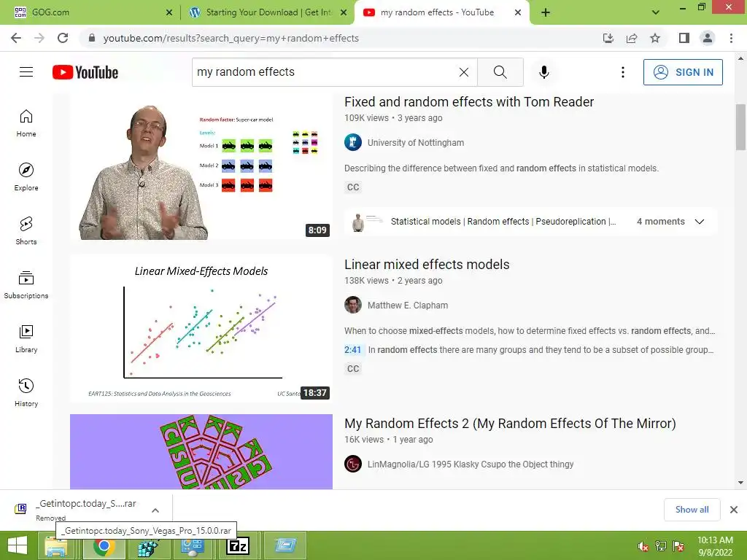747x560 pixels.
Task: Click the muted volume tray icon
Action: [x=643, y=546]
